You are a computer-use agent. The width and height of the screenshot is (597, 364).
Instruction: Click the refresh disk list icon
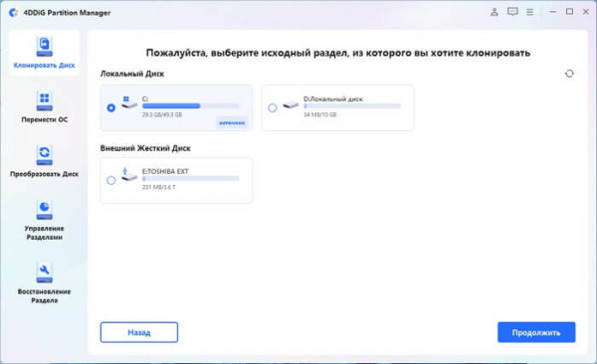point(569,74)
